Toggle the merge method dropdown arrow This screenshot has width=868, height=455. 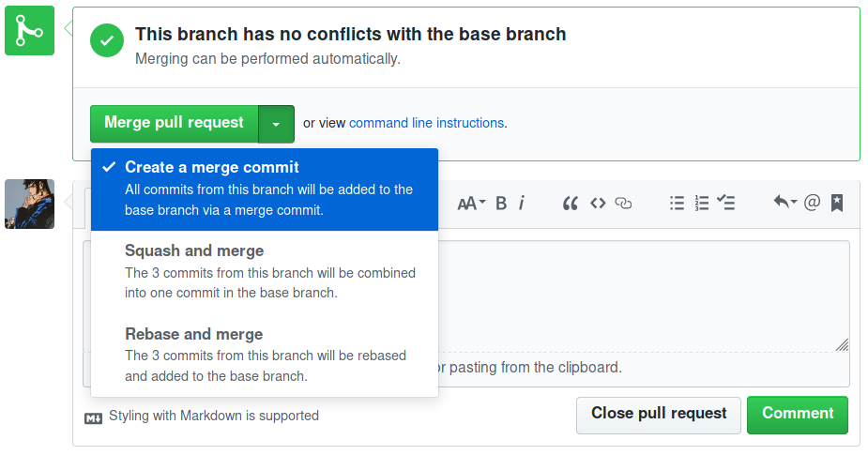click(x=276, y=124)
